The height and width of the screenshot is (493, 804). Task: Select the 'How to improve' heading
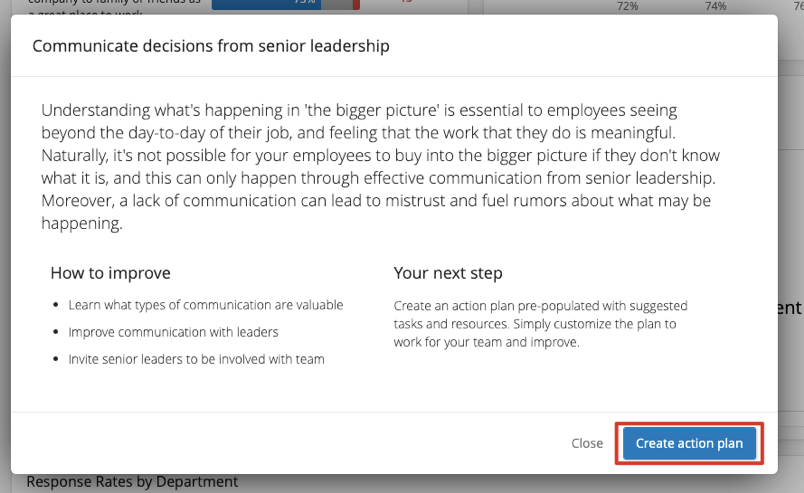pyautogui.click(x=110, y=273)
